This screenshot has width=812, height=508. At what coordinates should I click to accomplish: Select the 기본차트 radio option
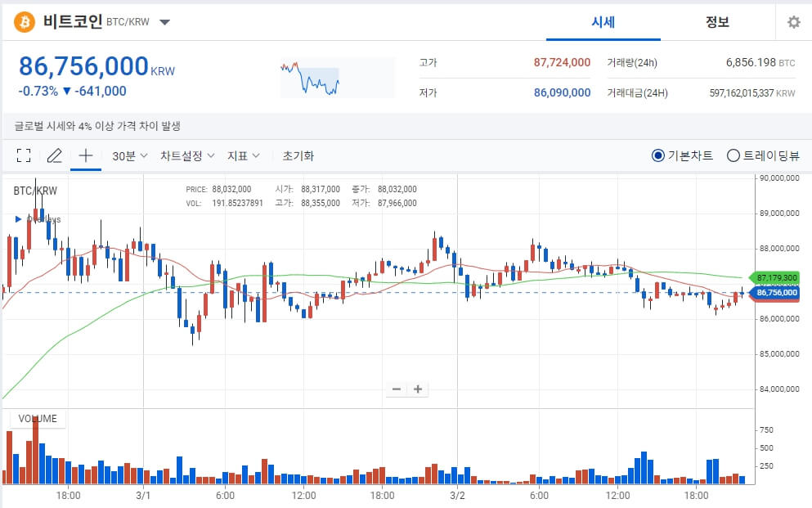point(658,155)
